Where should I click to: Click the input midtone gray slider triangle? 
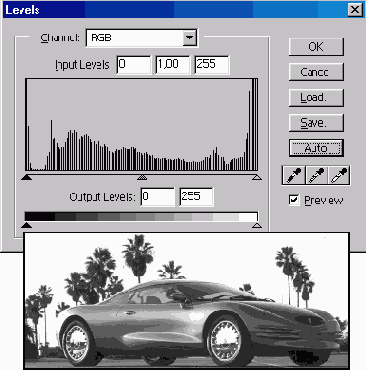pyautogui.click(x=142, y=177)
